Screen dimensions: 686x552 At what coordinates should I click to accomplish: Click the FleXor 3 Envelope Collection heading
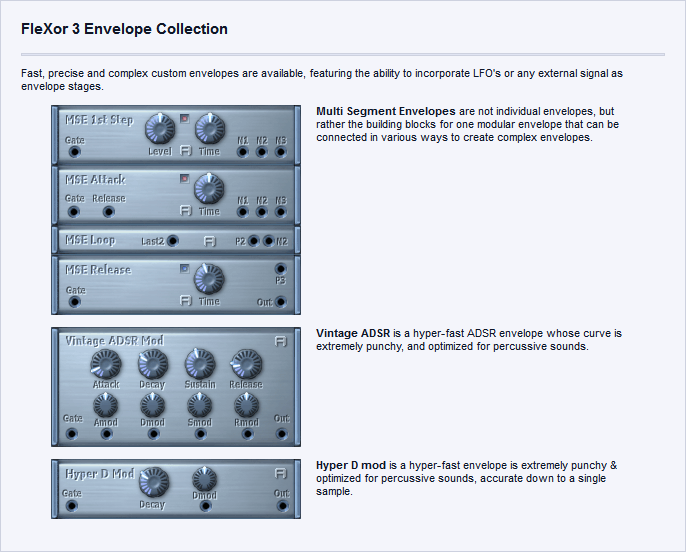coord(124,29)
